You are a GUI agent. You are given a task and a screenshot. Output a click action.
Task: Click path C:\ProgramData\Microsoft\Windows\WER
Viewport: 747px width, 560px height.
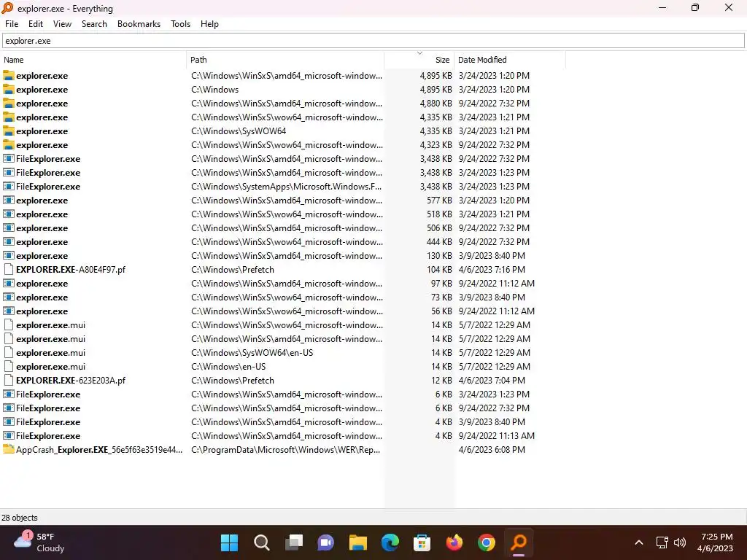click(285, 449)
